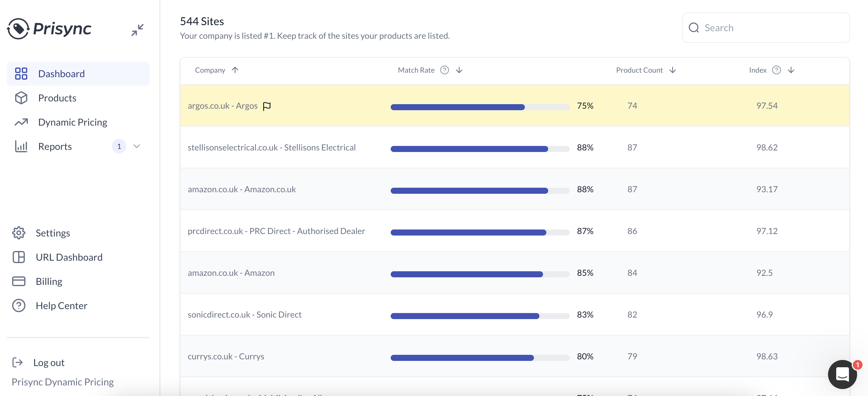This screenshot has width=868, height=396.
Task: Open the chat widget in the bottom corner
Action: (842, 375)
